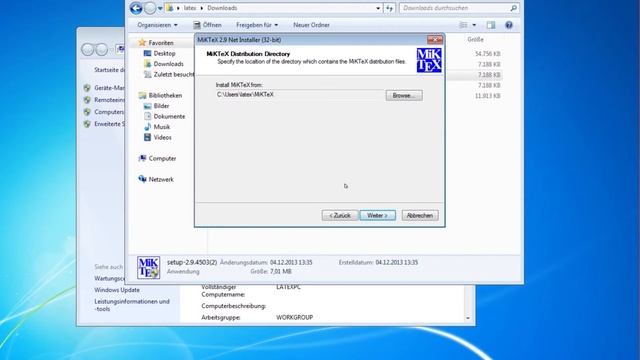The image size is (640, 360).
Task: Click the MiKTeX setup icon in the details pane
Action: click(x=149, y=268)
